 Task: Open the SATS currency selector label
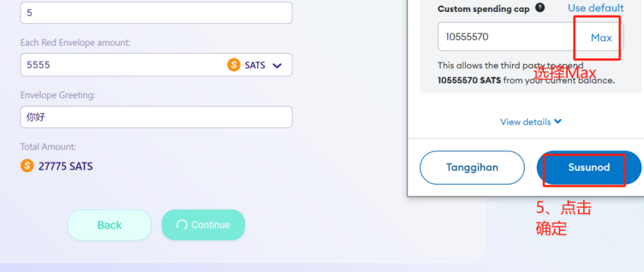[254, 66]
